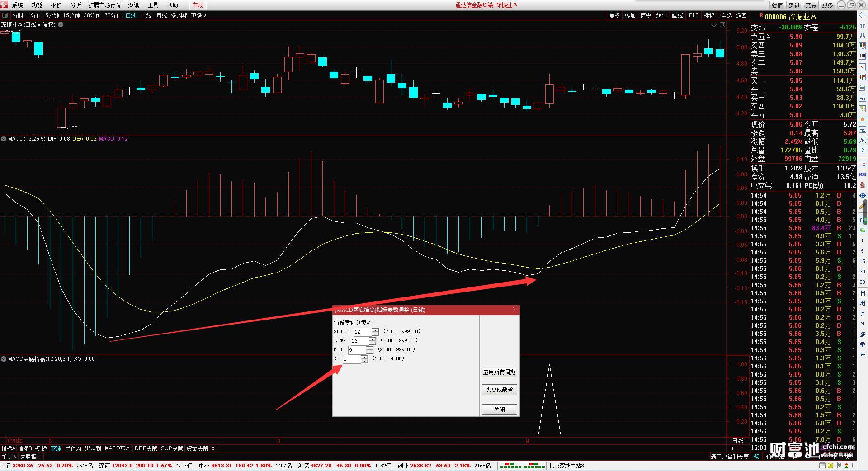Select the 月 period in right sidebar
Image resolution: width=868 pixels, height=471 pixels.
coord(863,313)
